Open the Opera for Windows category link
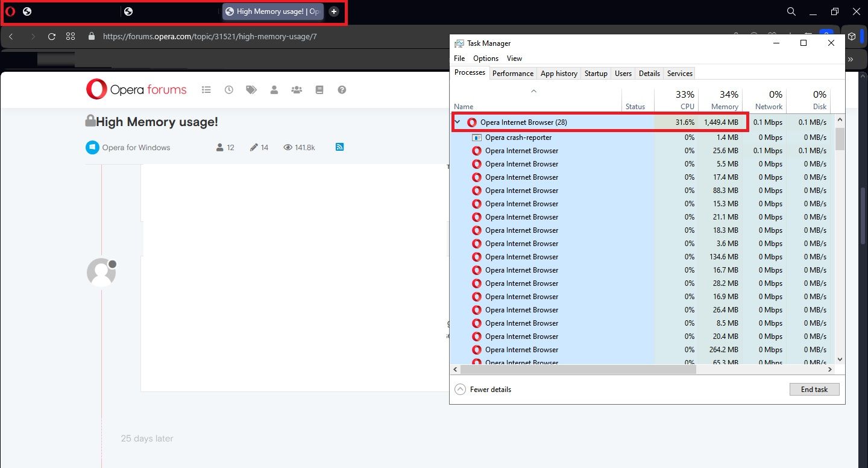This screenshot has height=468, width=868. point(136,147)
